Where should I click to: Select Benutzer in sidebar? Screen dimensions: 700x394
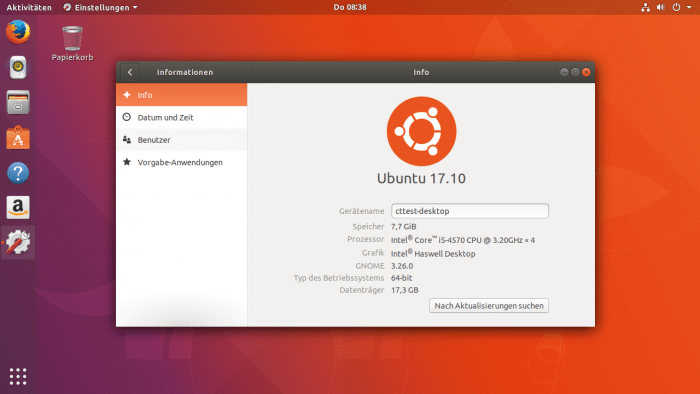click(x=181, y=140)
